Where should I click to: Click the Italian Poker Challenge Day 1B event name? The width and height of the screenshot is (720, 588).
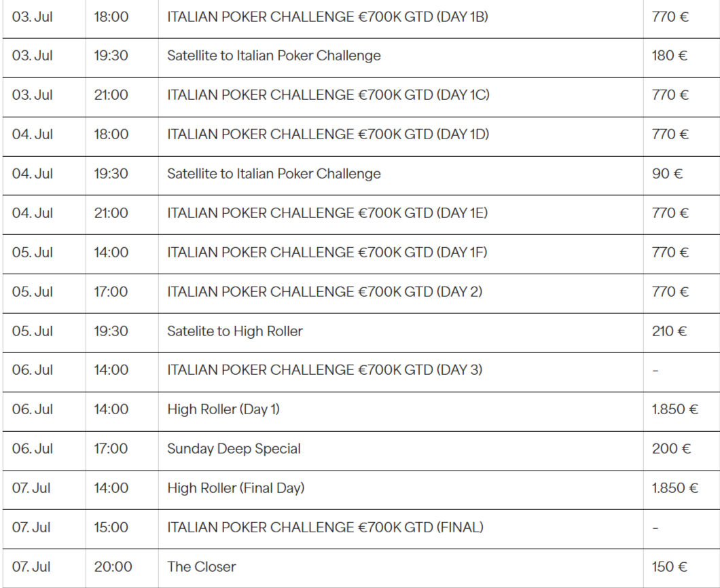coord(327,17)
